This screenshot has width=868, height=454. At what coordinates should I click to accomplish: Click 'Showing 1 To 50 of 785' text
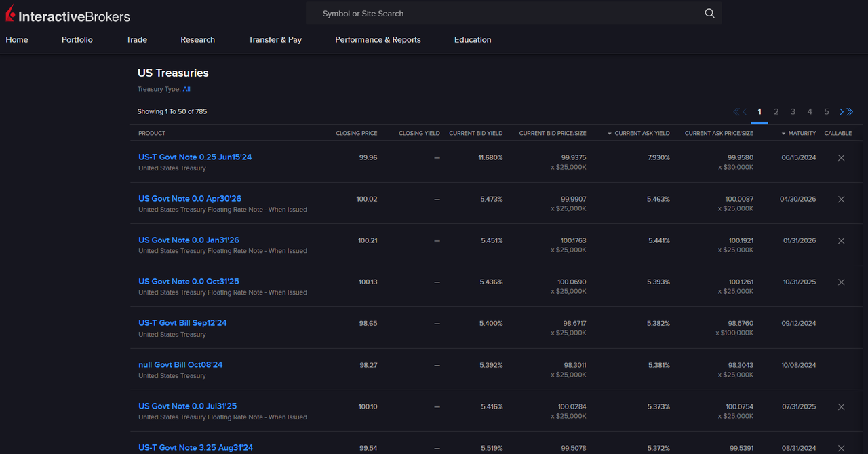(x=172, y=111)
